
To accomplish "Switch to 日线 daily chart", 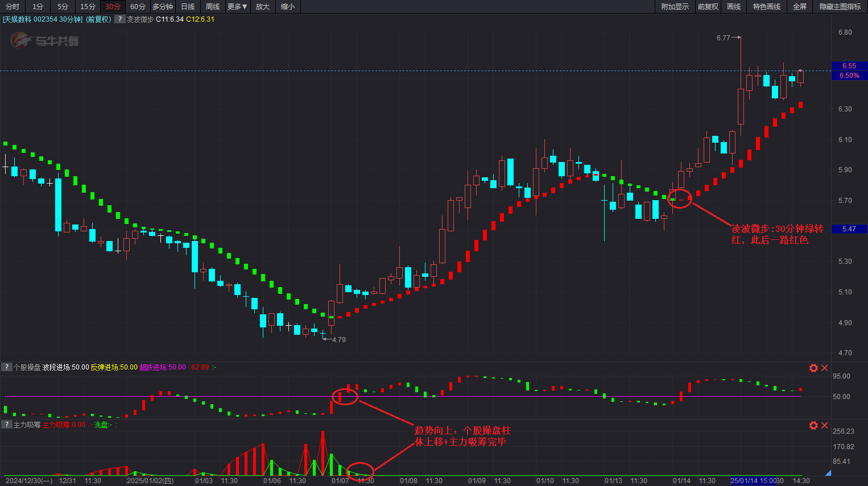I will [x=188, y=7].
